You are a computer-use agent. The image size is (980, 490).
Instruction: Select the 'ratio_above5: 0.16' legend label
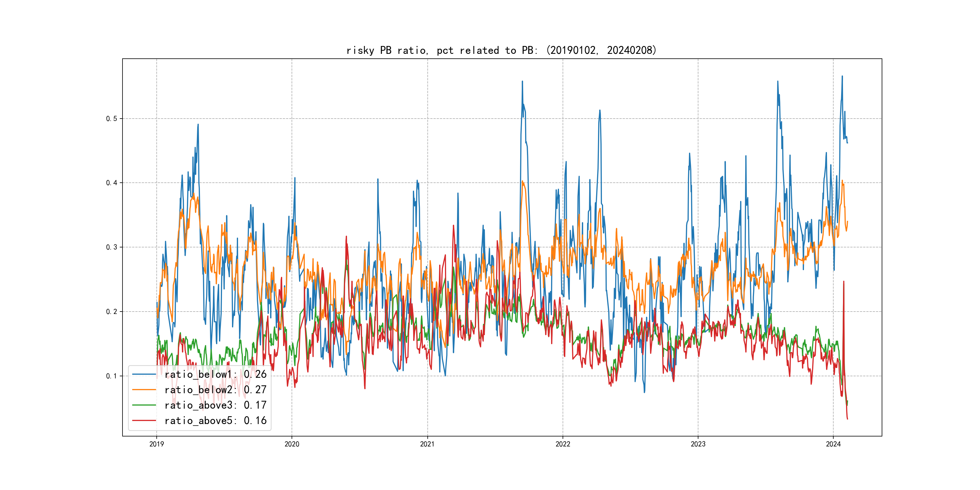215,420
